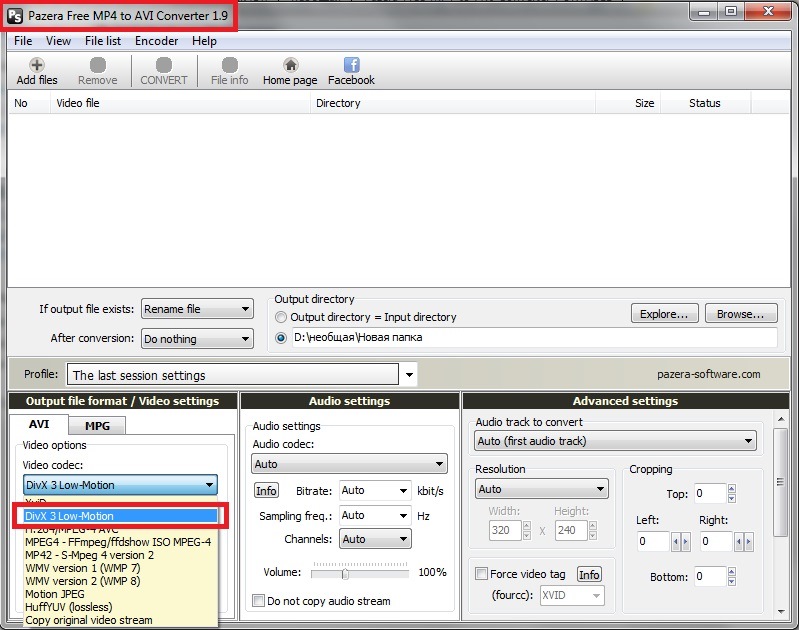The width and height of the screenshot is (799, 630).
Task: Open the Channels dropdown
Action: click(x=375, y=539)
